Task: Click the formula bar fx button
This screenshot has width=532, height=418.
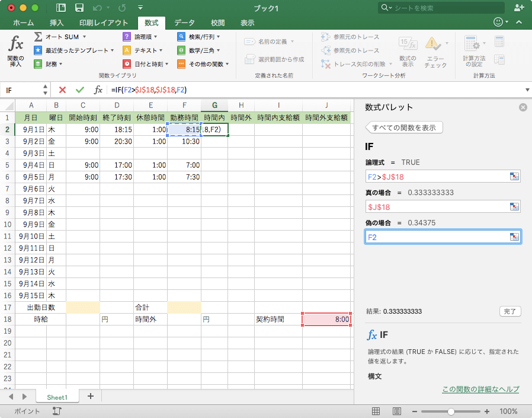Action: (98, 90)
